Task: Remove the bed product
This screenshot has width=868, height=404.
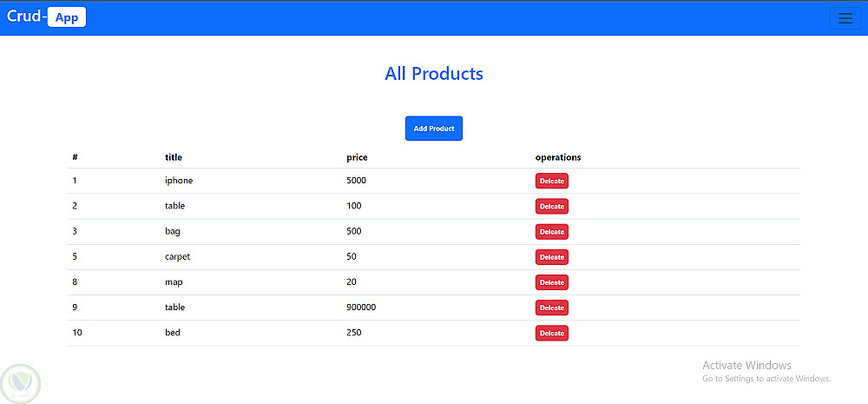Action: [x=551, y=333]
